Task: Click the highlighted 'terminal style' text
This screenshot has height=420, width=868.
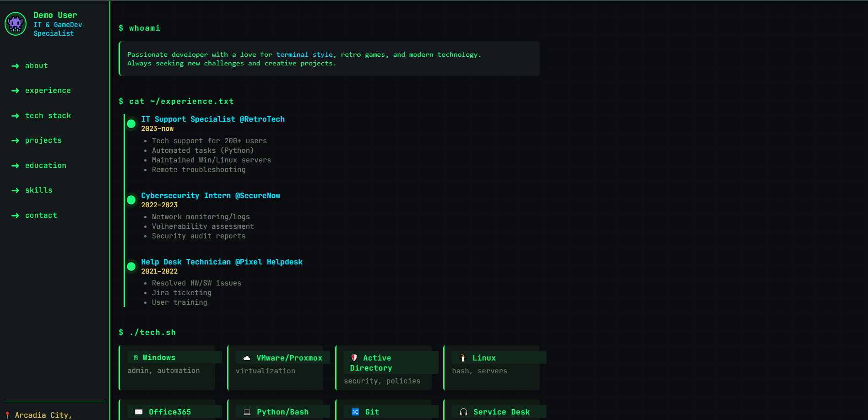Action: click(x=304, y=54)
